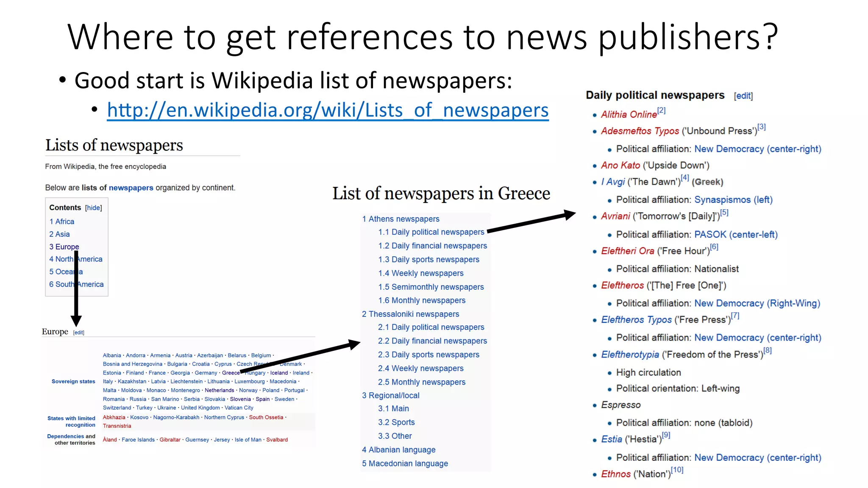Open United Kingdom in Sovereign states list
Viewport: 868px width, 488px height.
click(200, 408)
